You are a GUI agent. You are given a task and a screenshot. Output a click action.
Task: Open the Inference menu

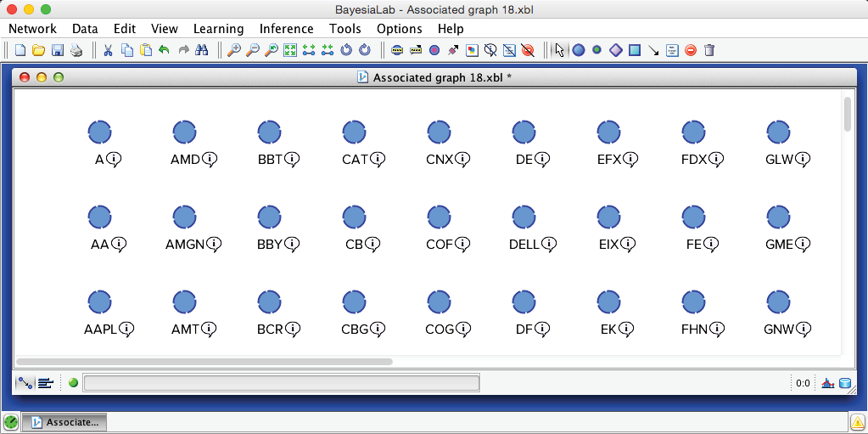pos(286,29)
